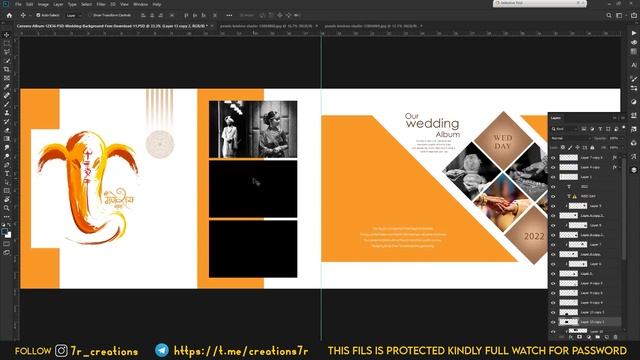
Task: Hide the Layer 13 copy 2 layer
Action: click(553, 322)
